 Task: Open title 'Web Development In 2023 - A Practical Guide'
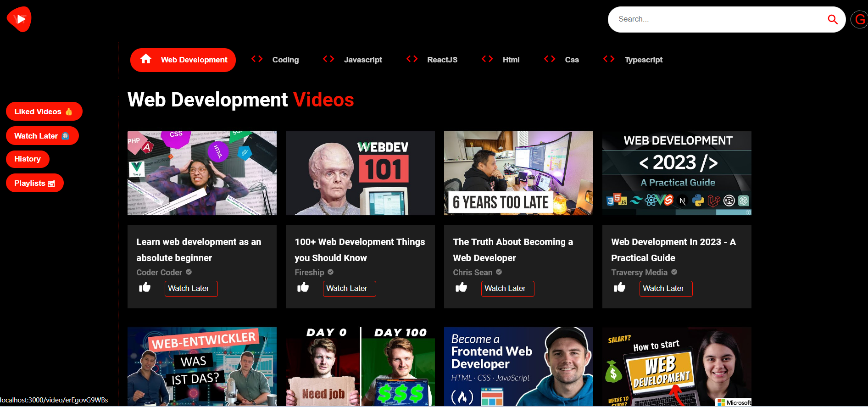point(673,250)
